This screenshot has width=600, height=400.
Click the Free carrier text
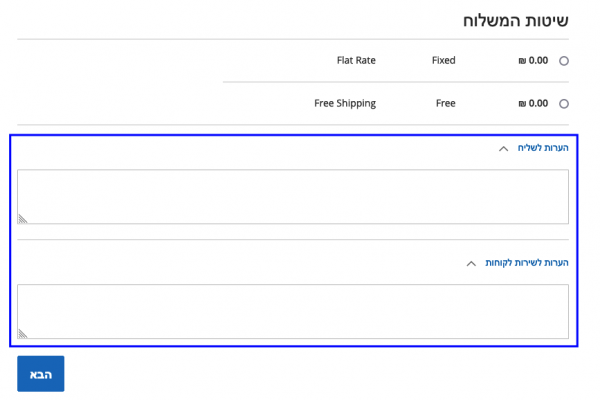click(x=445, y=103)
